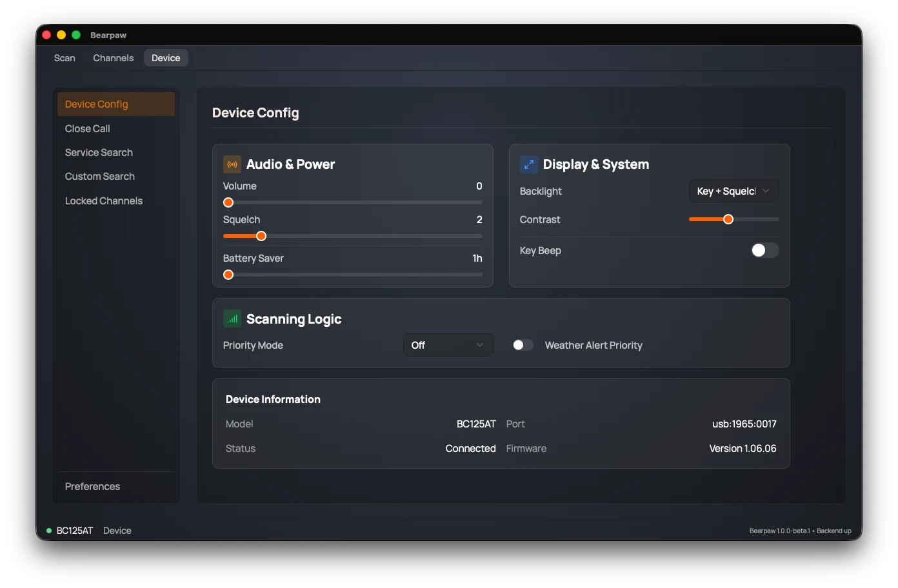
Task: Open Custom Search in sidebar
Action: [x=116, y=176]
